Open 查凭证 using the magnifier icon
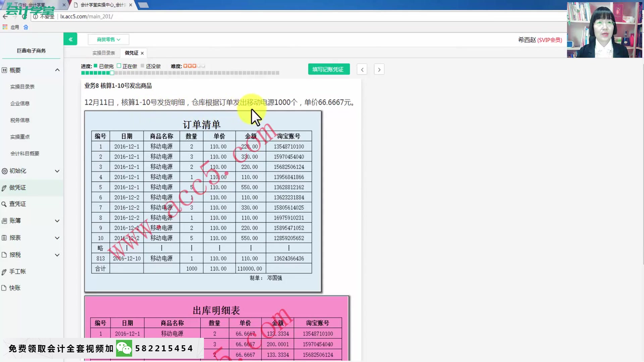This screenshot has height=362, width=644. tap(4, 204)
